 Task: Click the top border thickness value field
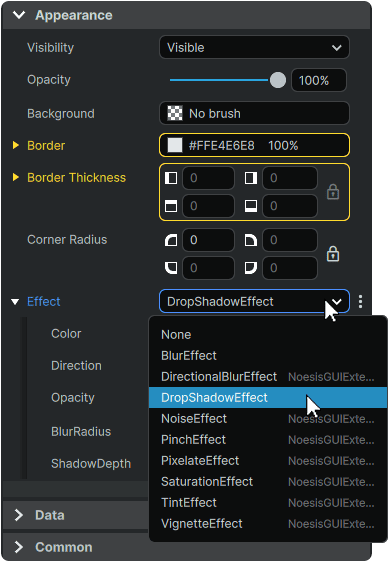click(208, 206)
